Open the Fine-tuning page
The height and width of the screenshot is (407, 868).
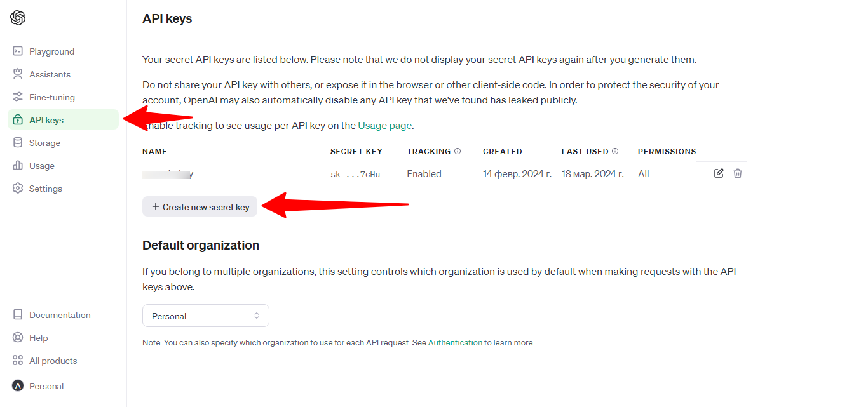coord(51,97)
